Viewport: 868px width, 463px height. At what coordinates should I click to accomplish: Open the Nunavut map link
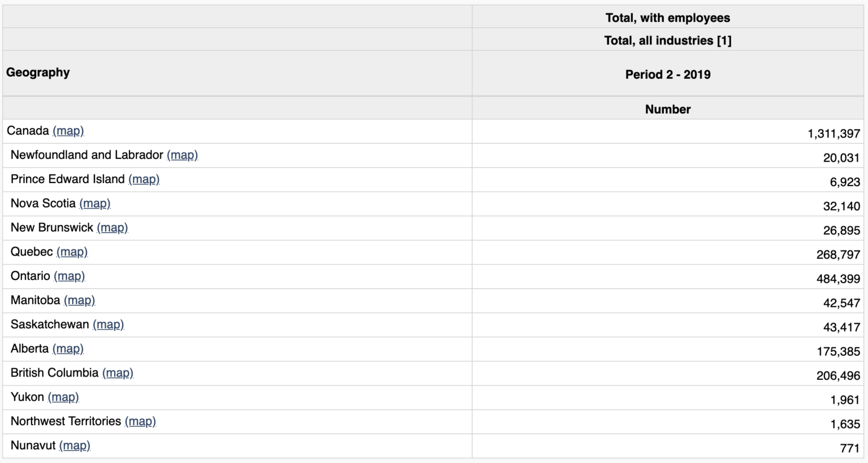(x=75, y=445)
